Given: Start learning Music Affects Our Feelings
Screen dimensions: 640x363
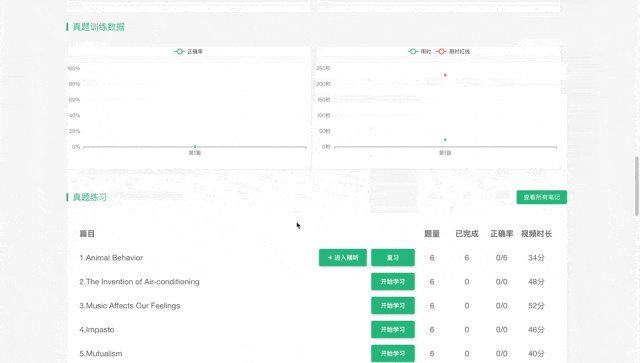Looking at the screenshot, I should [393, 305].
